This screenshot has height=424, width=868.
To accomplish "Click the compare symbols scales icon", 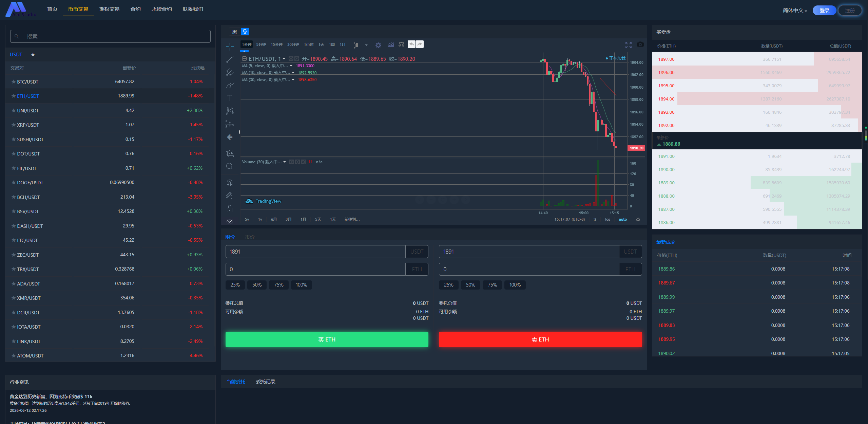I will pyautogui.click(x=401, y=44).
